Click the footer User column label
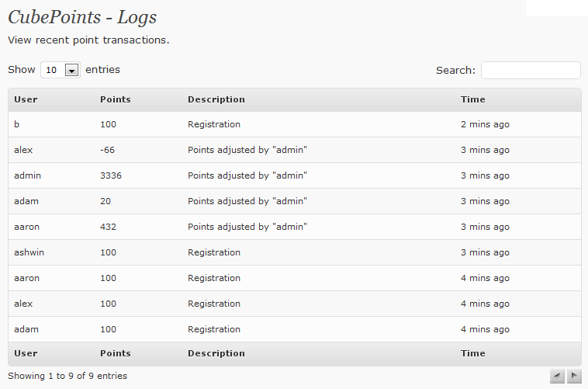Image resolution: width=588 pixels, height=389 pixels. pos(26,353)
